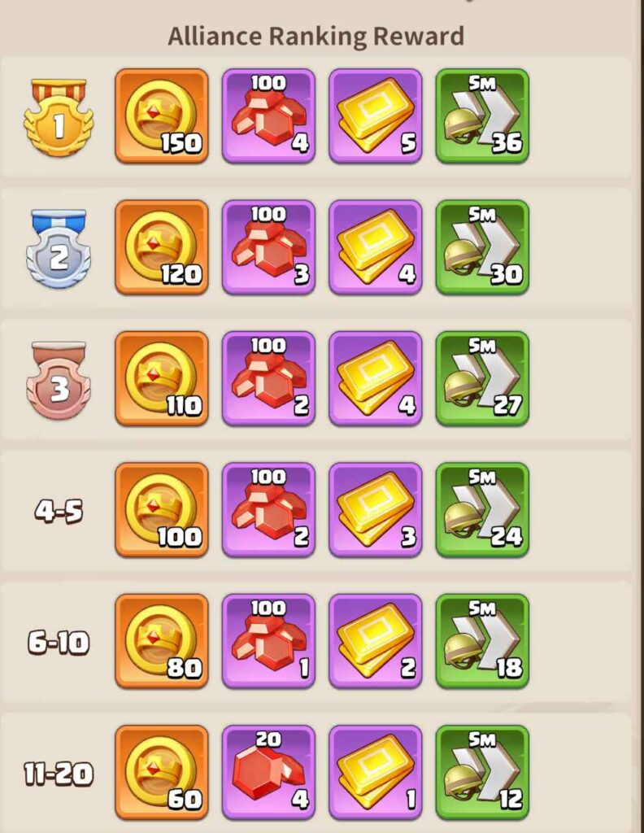This screenshot has width=644, height=833.
Task: Tap rank 6-10 training speedup x18 icon
Action: 483,641
